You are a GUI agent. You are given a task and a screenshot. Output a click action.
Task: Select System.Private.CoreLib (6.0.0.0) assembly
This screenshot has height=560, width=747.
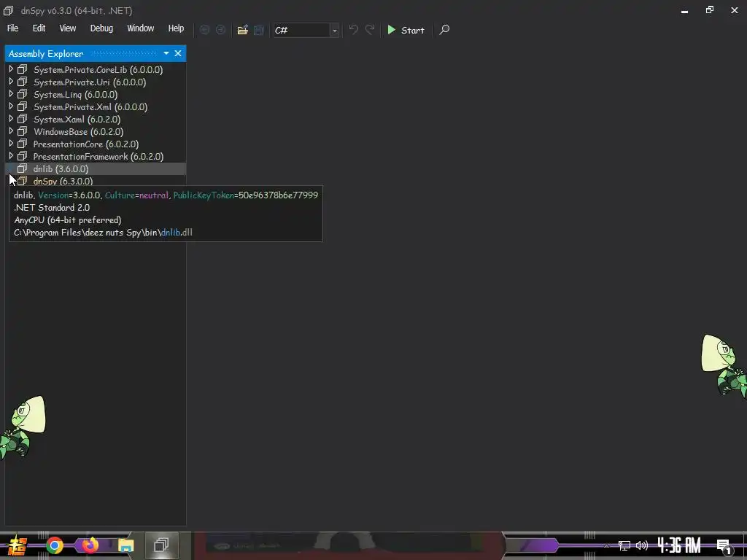[x=98, y=69]
